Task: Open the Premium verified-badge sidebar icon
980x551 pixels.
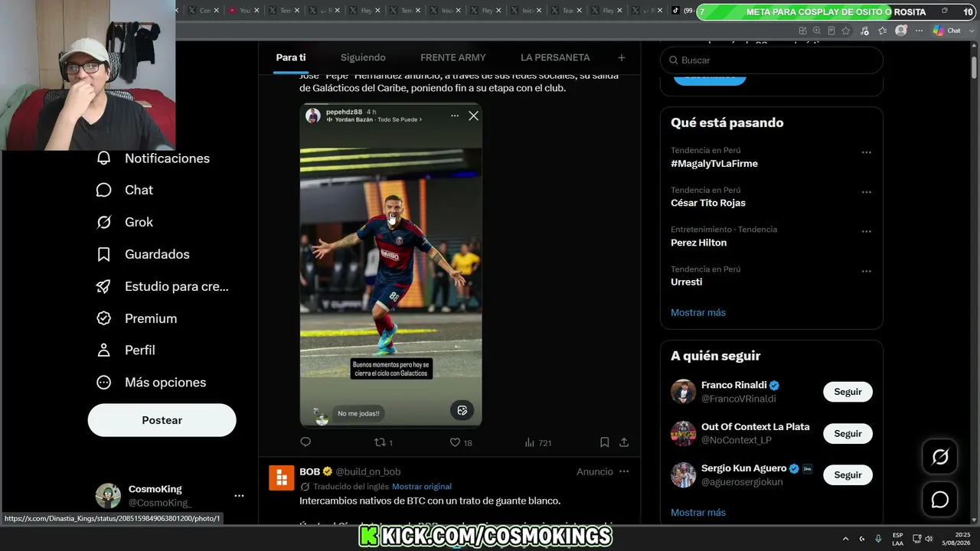Action: pos(104,318)
